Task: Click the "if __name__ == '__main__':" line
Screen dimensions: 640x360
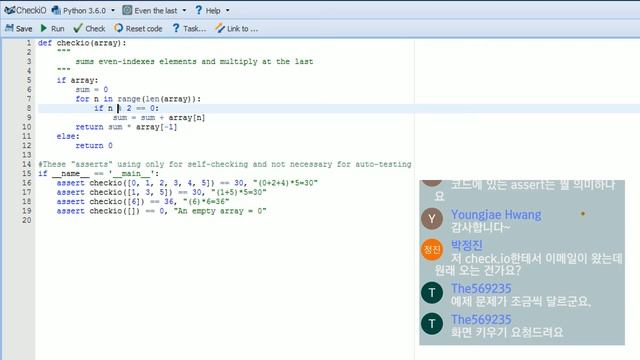Action: point(98,173)
